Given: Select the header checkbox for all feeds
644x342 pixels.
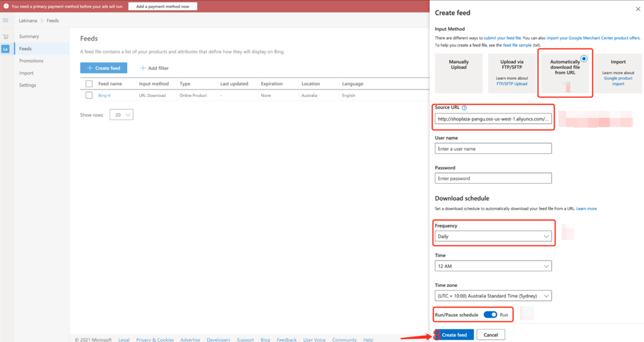Looking at the screenshot, I should click(x=89, y=84).
